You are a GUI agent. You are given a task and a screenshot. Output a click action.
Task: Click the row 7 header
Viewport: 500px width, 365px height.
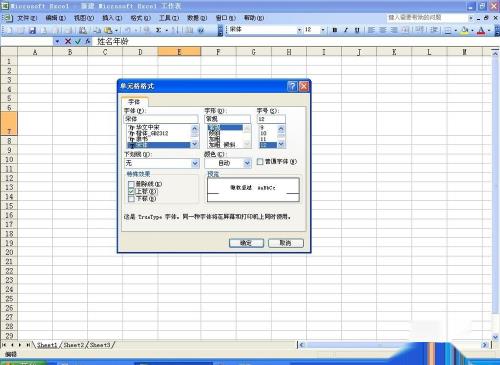9,123
